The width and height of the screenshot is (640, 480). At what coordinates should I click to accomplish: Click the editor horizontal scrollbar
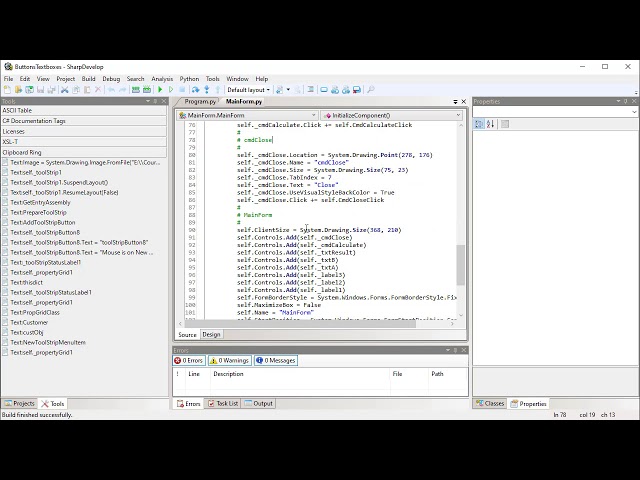(300, 324)
